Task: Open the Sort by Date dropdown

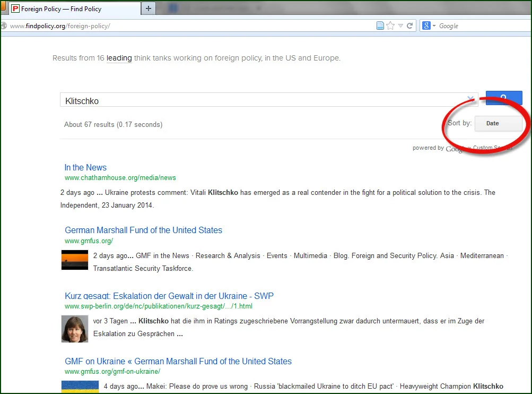Action: [499, 123]
